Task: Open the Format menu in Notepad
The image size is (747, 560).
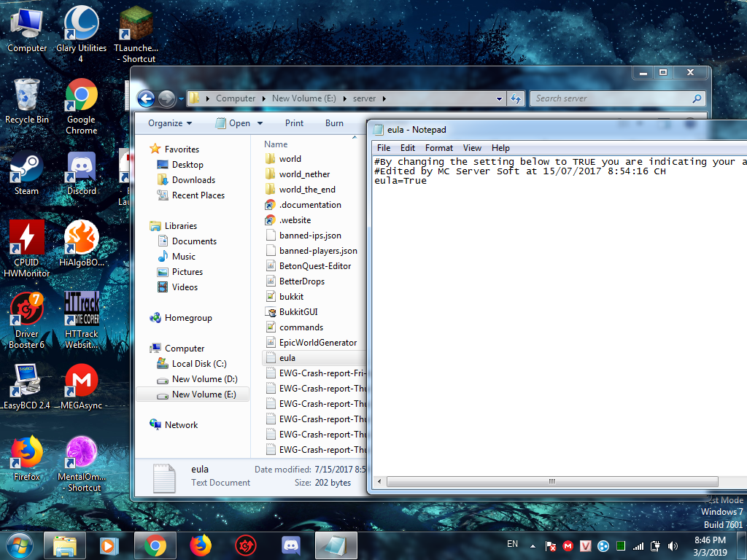Action: (439, 148)
